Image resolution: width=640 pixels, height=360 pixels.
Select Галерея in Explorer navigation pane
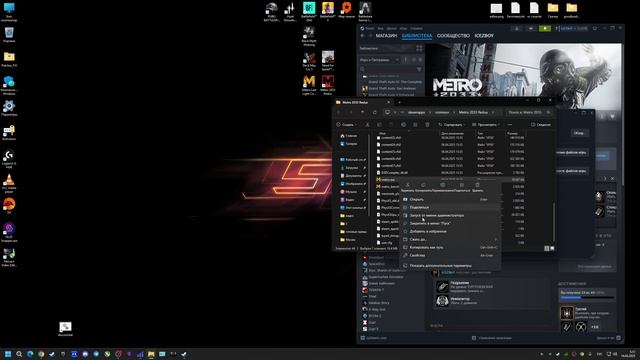350,144
